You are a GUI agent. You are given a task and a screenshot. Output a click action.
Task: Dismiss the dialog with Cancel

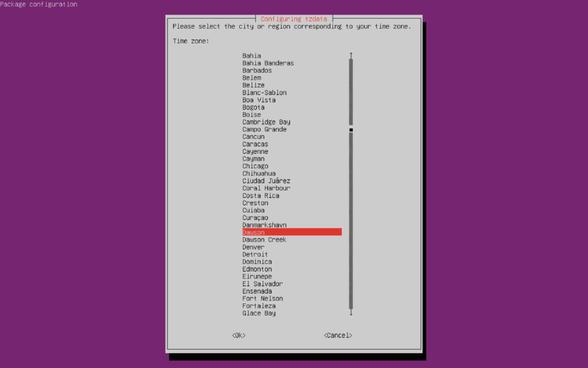[x=337, y=335]
